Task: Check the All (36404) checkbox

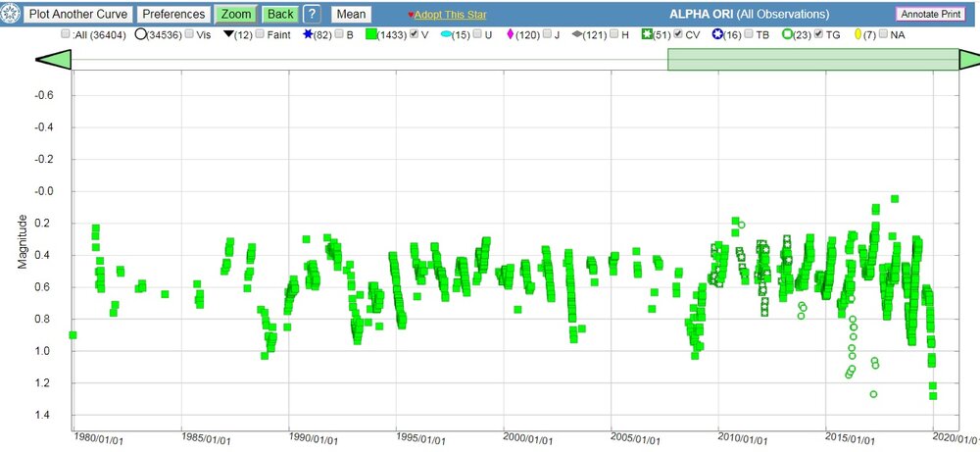Action: 66,34
